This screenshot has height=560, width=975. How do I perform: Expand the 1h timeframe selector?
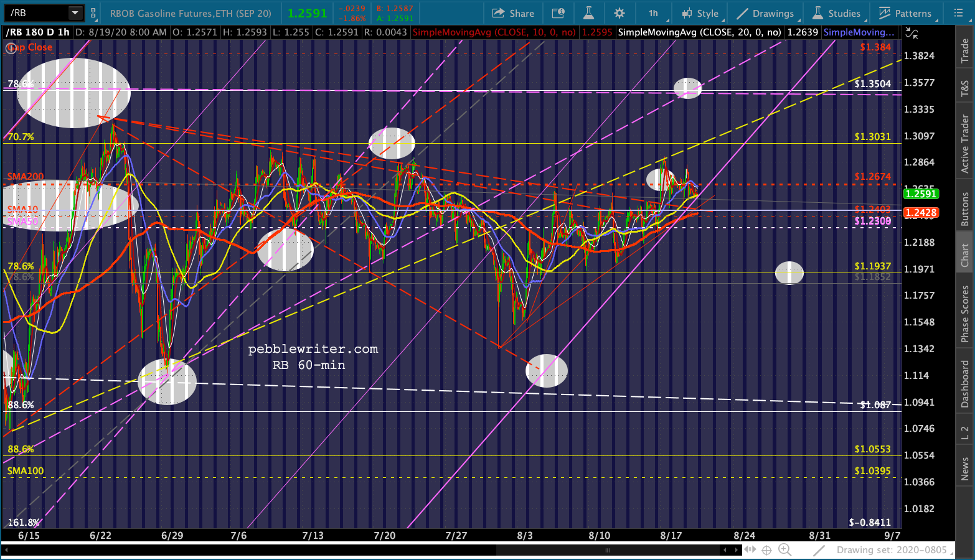655,13
